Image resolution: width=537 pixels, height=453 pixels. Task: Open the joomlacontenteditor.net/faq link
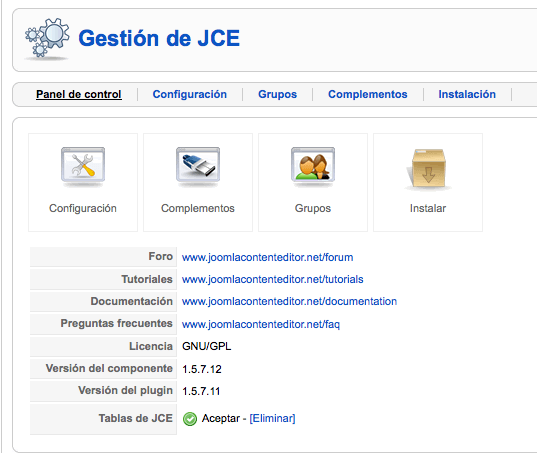click(x=261, y=324)
